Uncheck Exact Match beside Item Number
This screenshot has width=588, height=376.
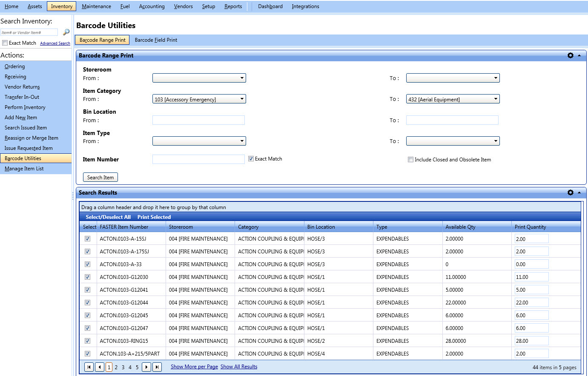[x=251, y=159]
